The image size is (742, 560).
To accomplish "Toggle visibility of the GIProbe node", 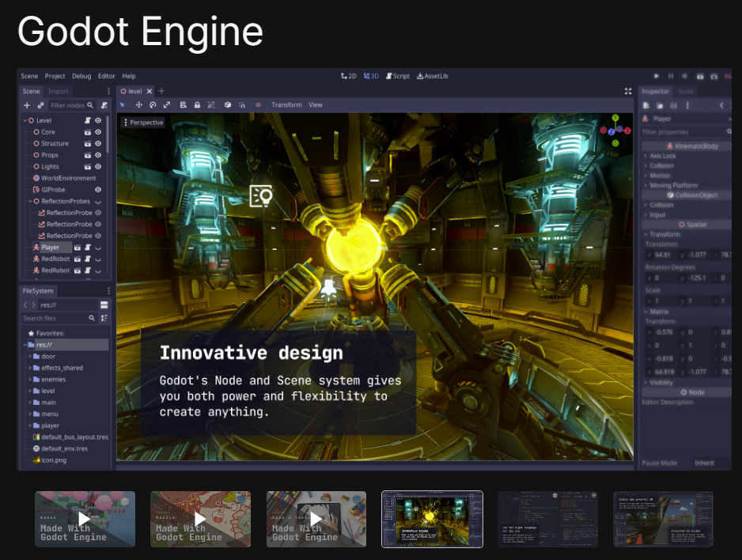I will 98,190.
